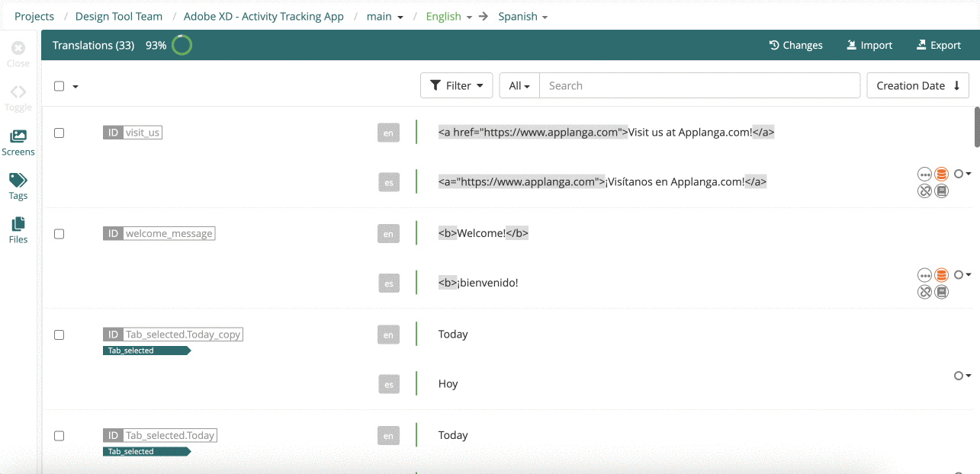
Task: Click broken-link icon on welcome_message row
Action: pyautogui.click(x=925, y=292)
